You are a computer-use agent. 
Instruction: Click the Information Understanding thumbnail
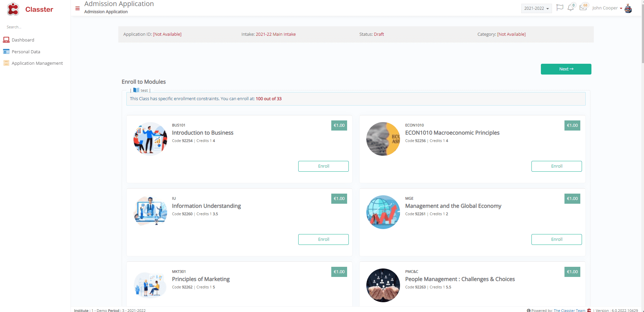pos(150,212)
